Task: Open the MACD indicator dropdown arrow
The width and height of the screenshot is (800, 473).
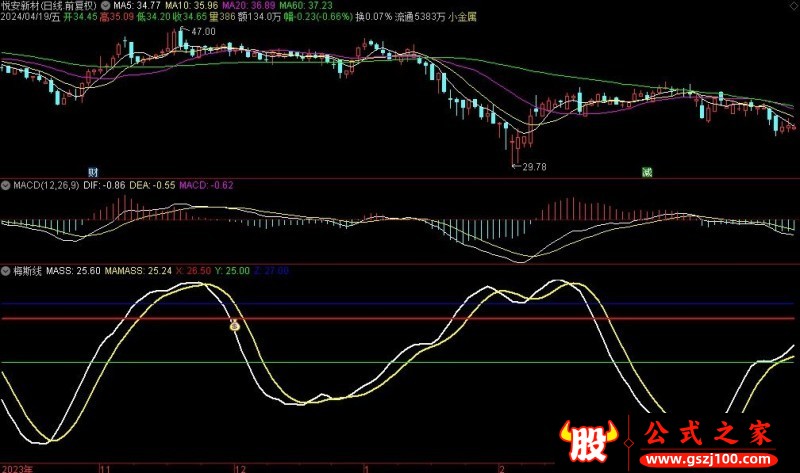Action: point(5,185)
